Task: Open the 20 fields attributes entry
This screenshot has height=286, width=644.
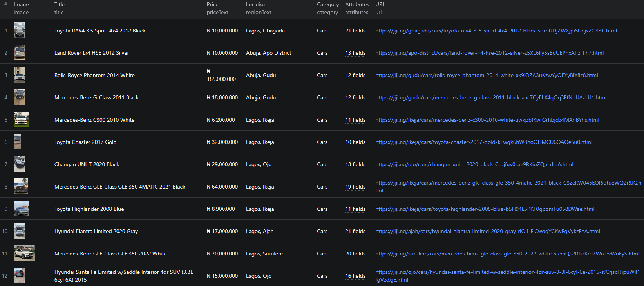Action: pos(355,254)
